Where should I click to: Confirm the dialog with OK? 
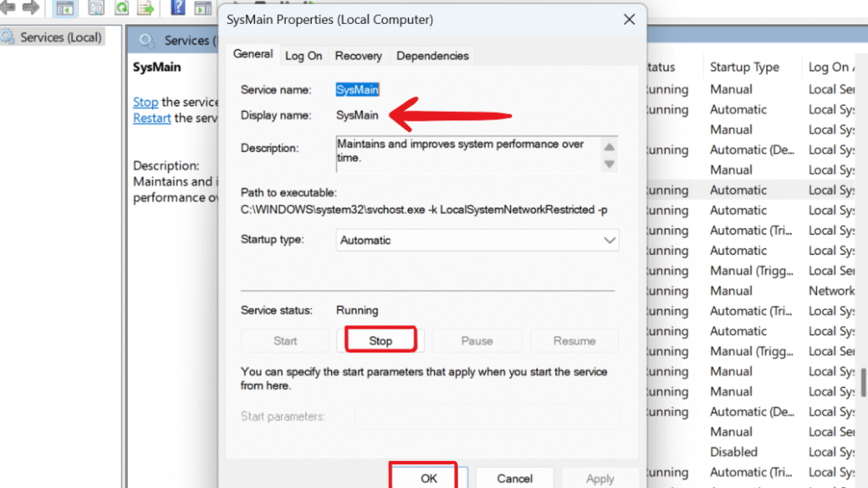428,478
